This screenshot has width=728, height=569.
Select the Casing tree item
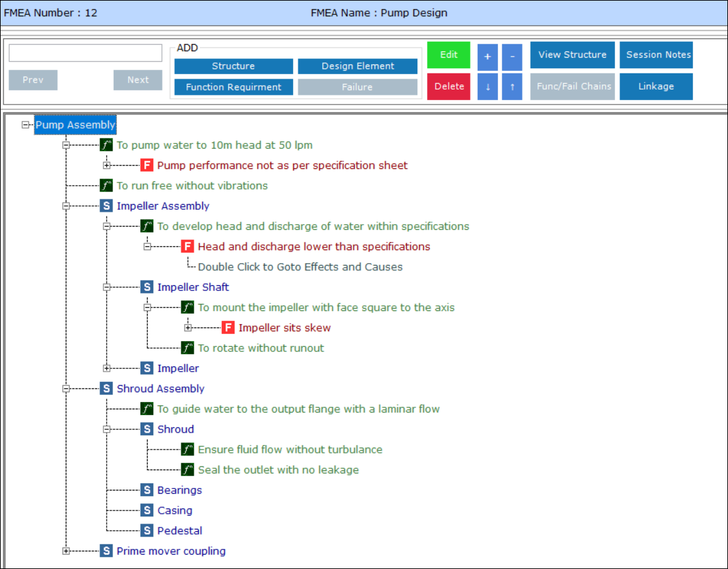[x=174, y=511]
